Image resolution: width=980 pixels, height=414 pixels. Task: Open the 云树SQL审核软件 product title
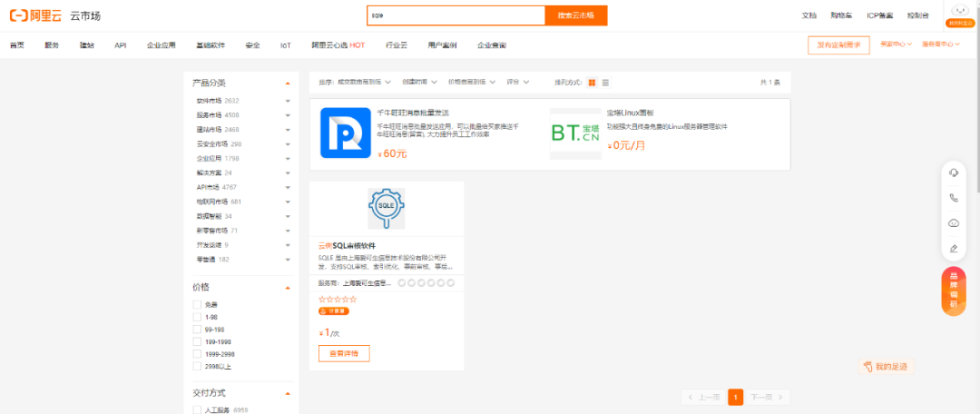tap(347, 245)
